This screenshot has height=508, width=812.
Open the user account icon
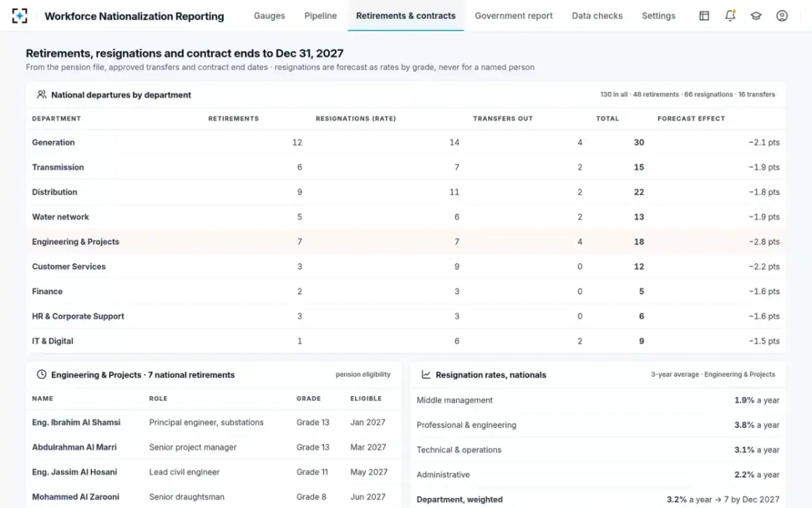782,16
